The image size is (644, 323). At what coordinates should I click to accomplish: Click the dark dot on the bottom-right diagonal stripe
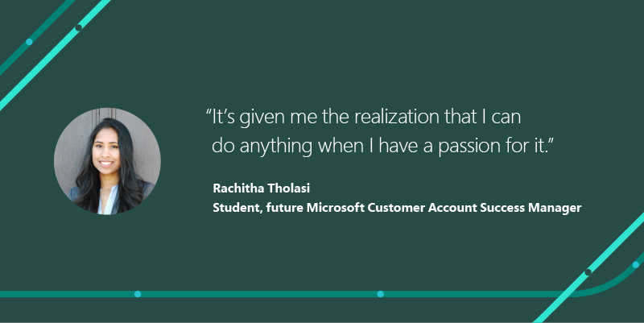pos(588,272)
